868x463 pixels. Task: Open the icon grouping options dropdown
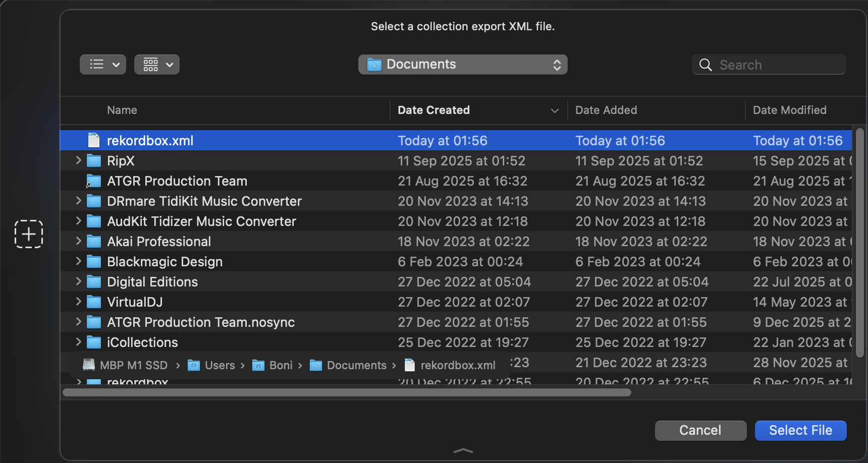(x=157, y=65)
